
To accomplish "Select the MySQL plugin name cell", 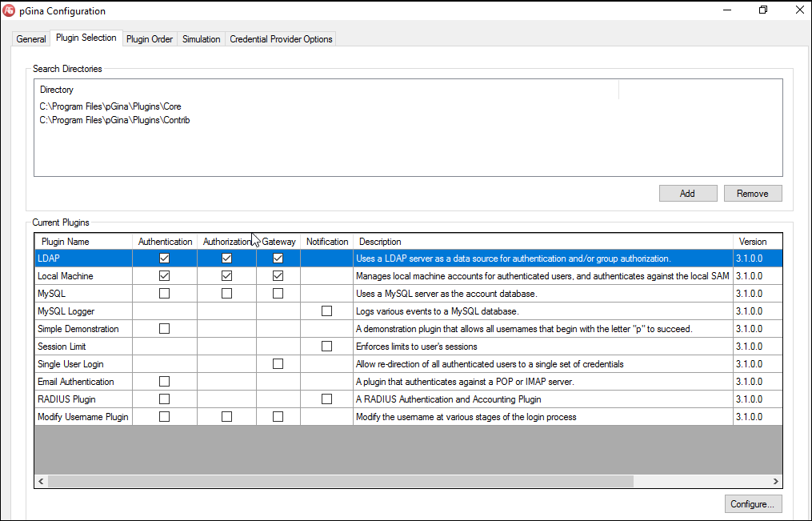I will pyautogui.click(x=83, y=293).
